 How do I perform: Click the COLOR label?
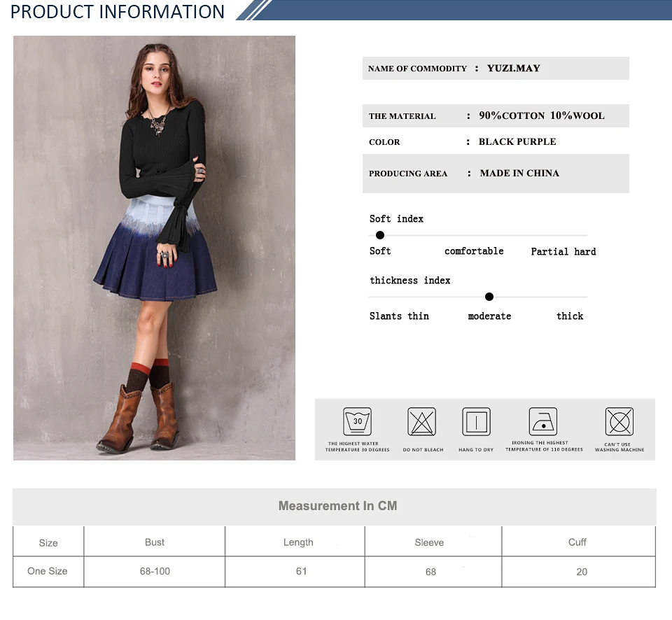pyautogui.click(x=384, y=142)
